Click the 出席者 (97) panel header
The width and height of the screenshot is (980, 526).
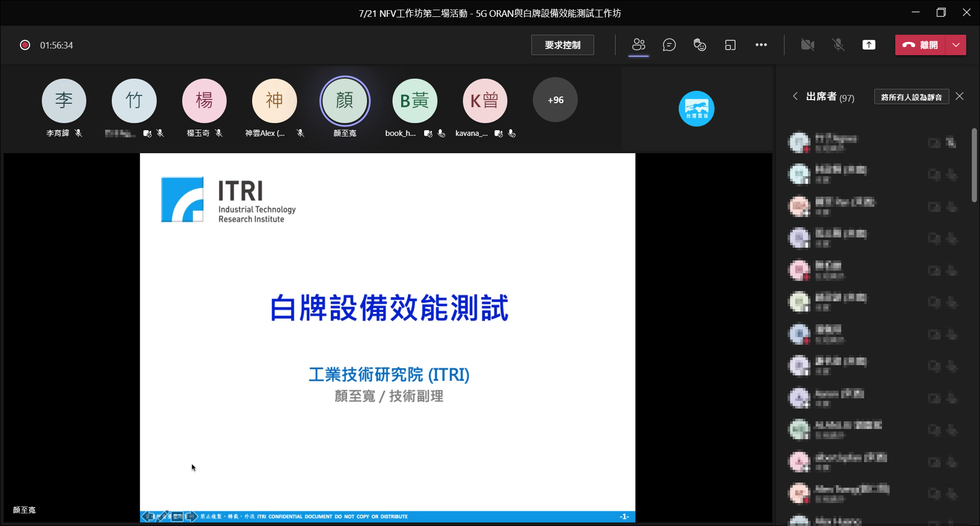click(830, 97)
